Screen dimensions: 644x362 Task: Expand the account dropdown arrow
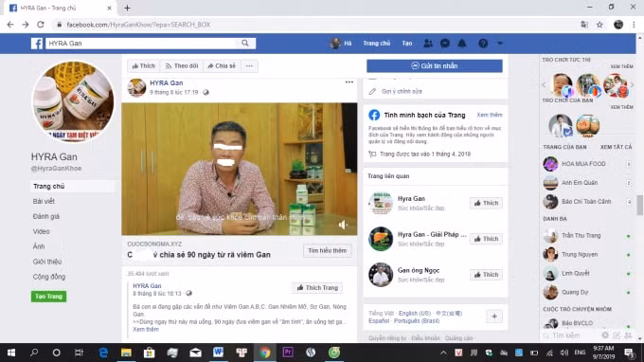[500, 44]
